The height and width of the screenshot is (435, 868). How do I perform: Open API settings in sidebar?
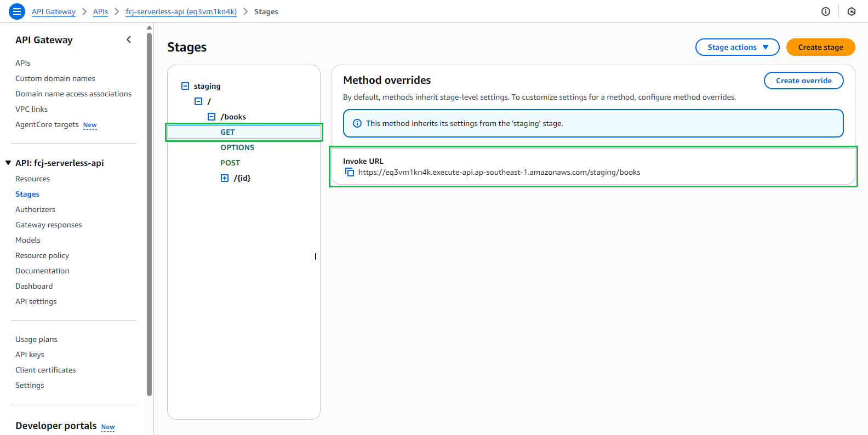pyautogui.click(x=36, y=301)
